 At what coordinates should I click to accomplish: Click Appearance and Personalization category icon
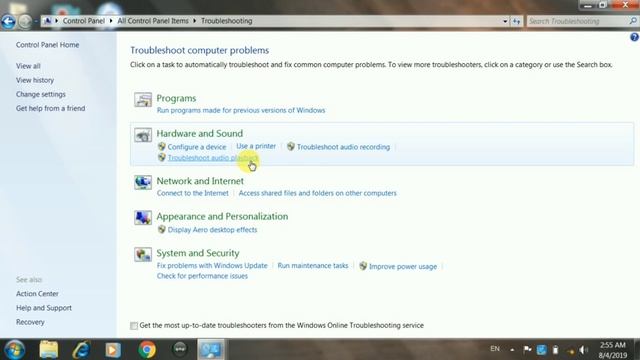(x=143, y=218)
